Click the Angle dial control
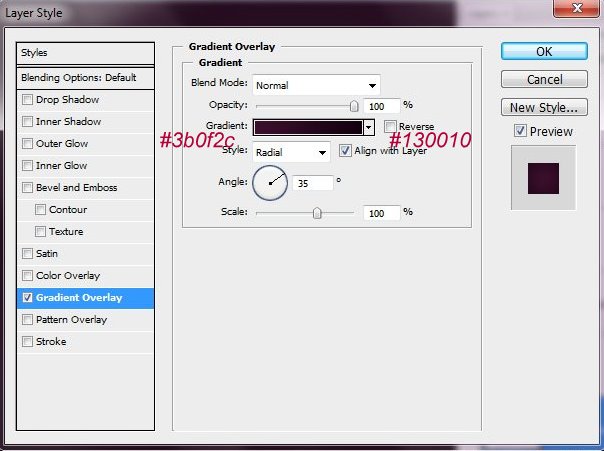The width and height of the screenshot is (604, 451). 270,182
